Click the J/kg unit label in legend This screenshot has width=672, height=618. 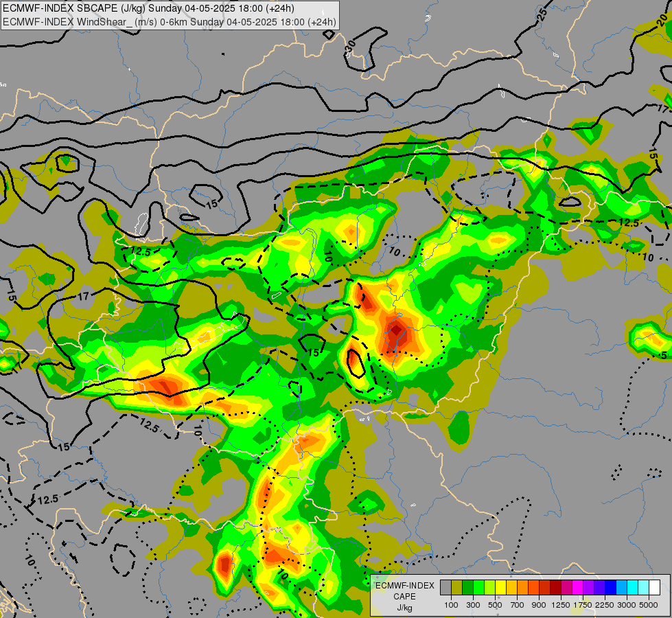404,608
